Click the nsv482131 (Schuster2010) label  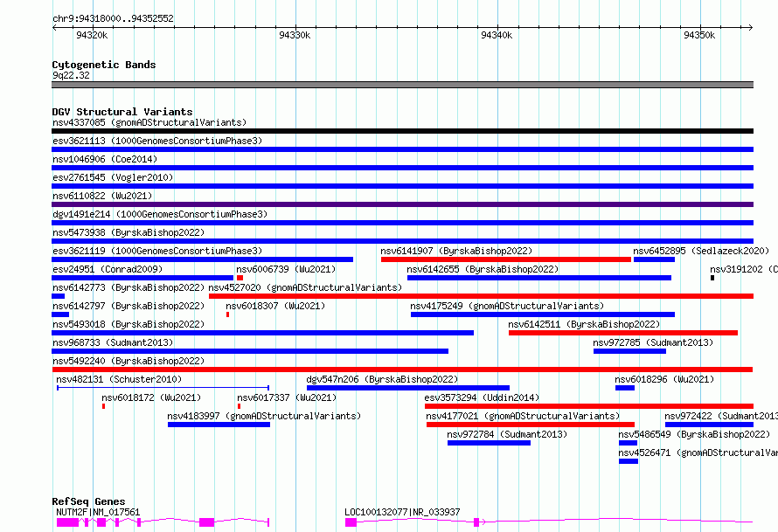click(x=119, y=379)
